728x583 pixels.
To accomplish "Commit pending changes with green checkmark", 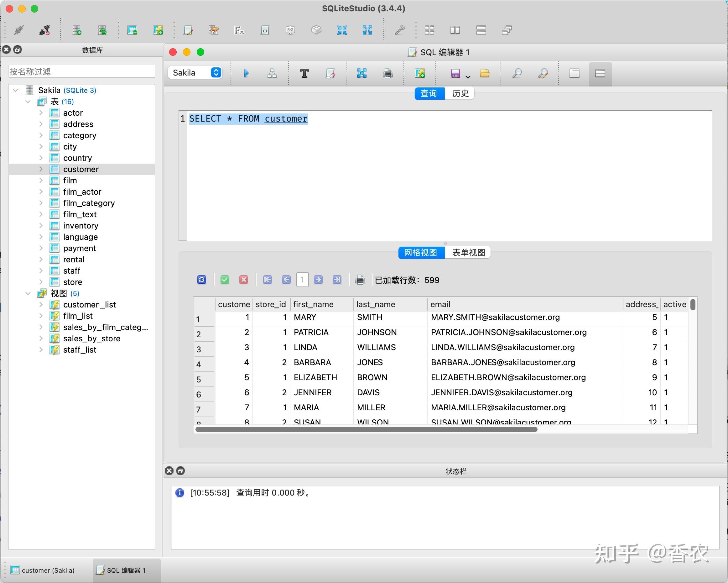I will pos(225,280).
